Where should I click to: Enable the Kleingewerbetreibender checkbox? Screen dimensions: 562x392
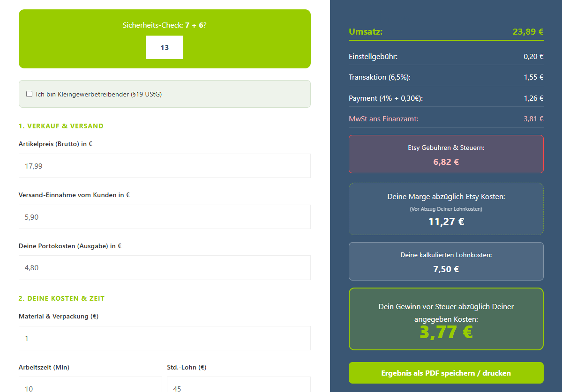click(x=30, y=94)
